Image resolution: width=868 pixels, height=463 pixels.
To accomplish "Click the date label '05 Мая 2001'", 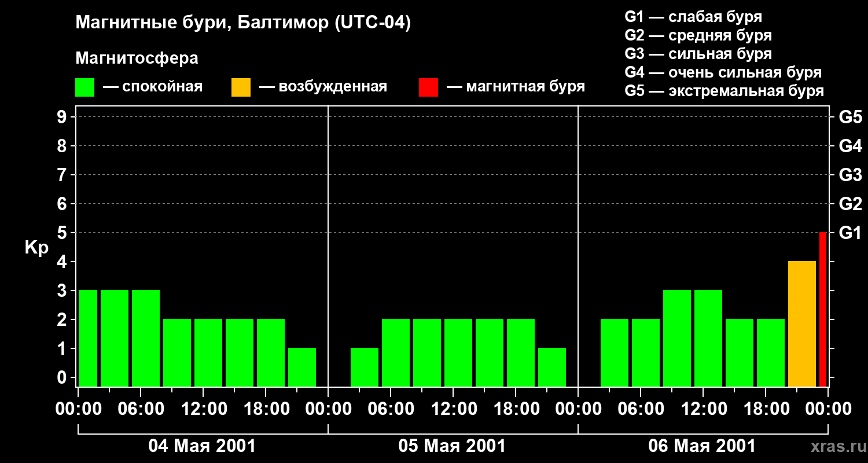I will [452, 446].
